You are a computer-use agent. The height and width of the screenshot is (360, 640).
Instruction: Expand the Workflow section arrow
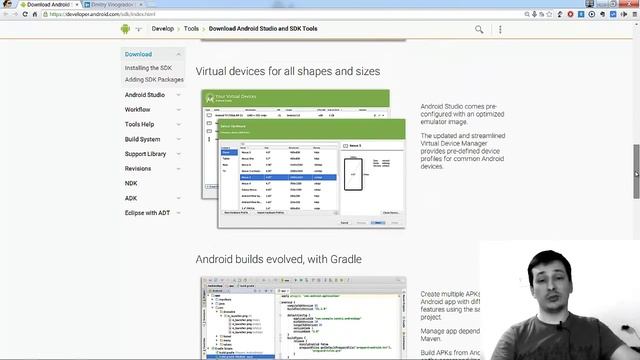click(x=178, y=109)
